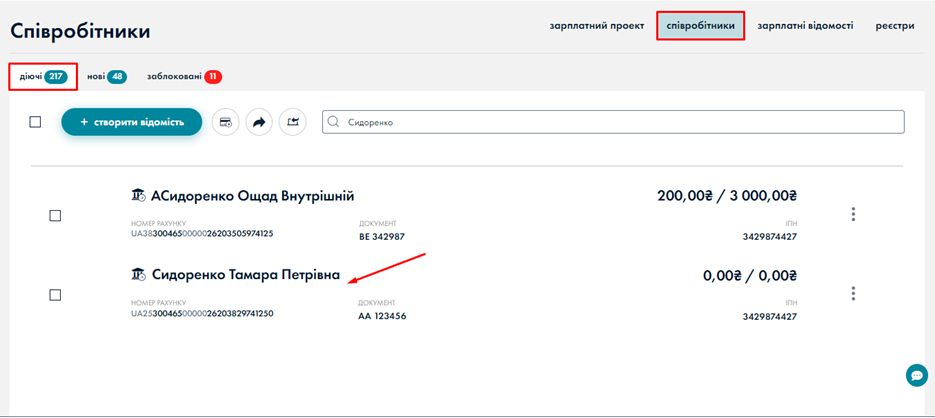Click the card icon button in toolbar

click(226, 122)
